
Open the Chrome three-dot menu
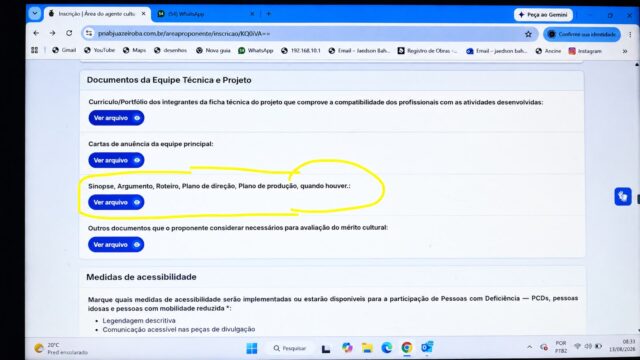coord(630,35)
